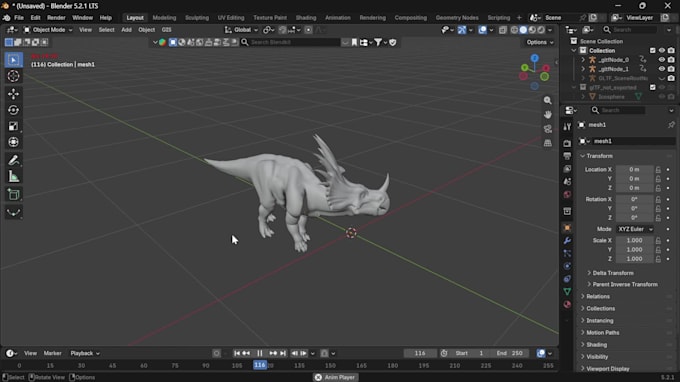Switch to the Shading workspace tab

[306, 18]
